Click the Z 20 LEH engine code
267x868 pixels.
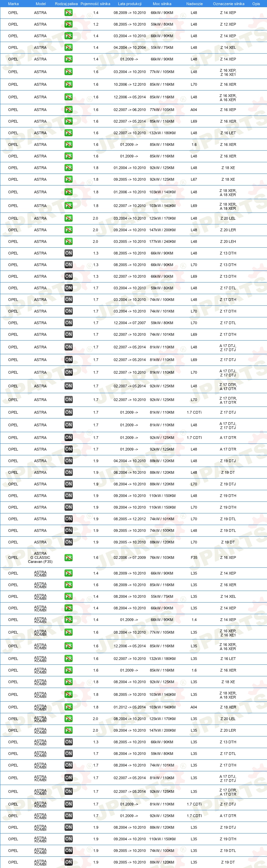228,242
